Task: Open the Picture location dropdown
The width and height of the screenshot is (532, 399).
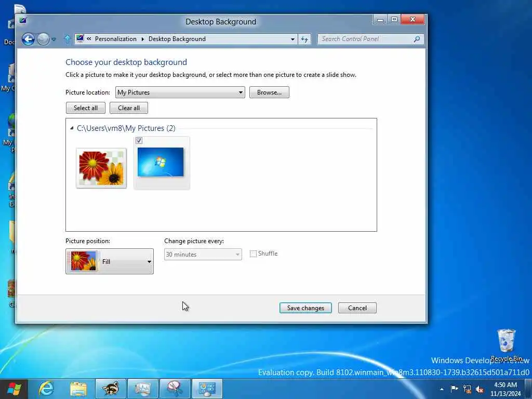Action: [x=180, y=92]
